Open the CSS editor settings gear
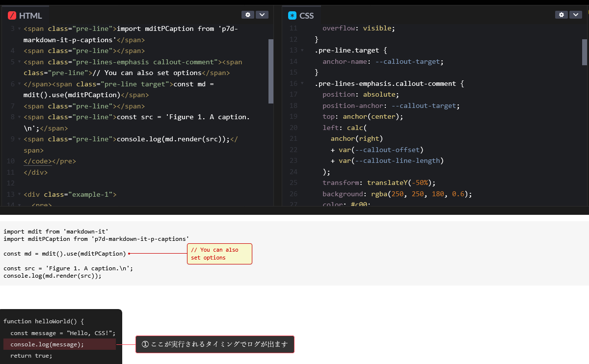Viewport: 589px width, 364px height. 562,15
